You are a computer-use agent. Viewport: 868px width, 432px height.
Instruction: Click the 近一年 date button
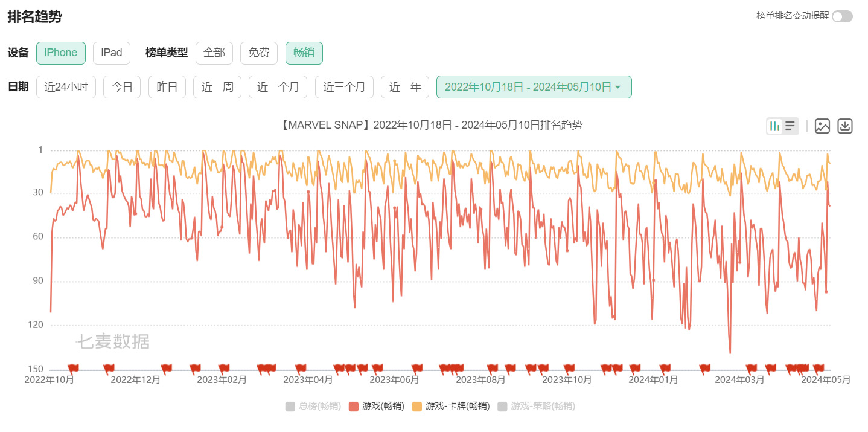[405, 87]
